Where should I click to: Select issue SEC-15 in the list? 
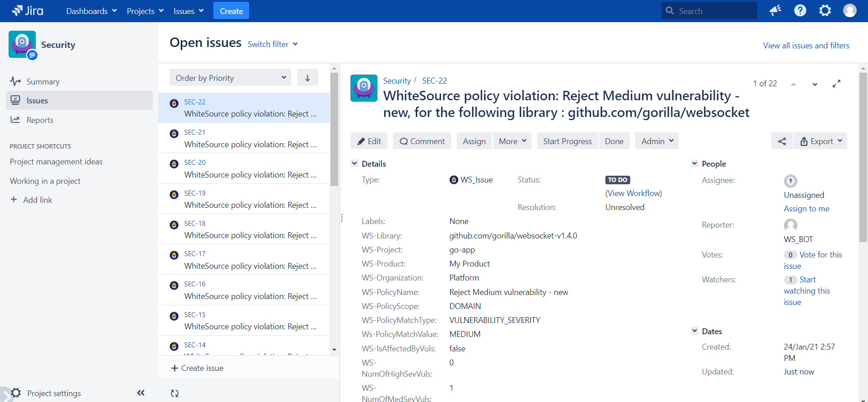click(244, 320)
